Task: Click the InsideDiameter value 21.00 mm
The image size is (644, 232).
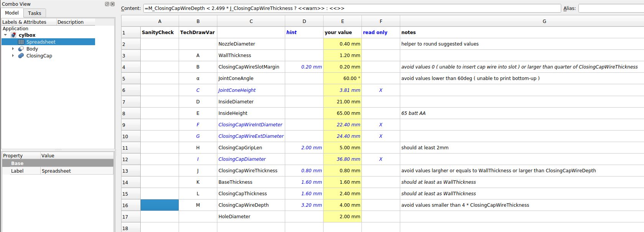Action: 342,102
